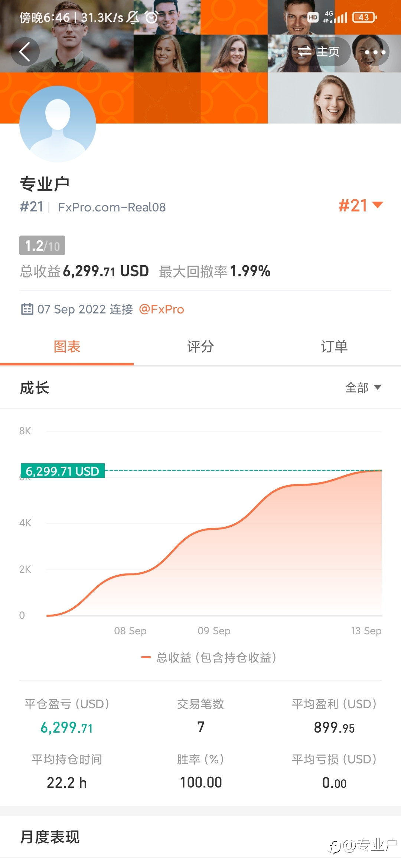
Task: Toggle the 总收益 legend line on chart
Action: (209, 657)
